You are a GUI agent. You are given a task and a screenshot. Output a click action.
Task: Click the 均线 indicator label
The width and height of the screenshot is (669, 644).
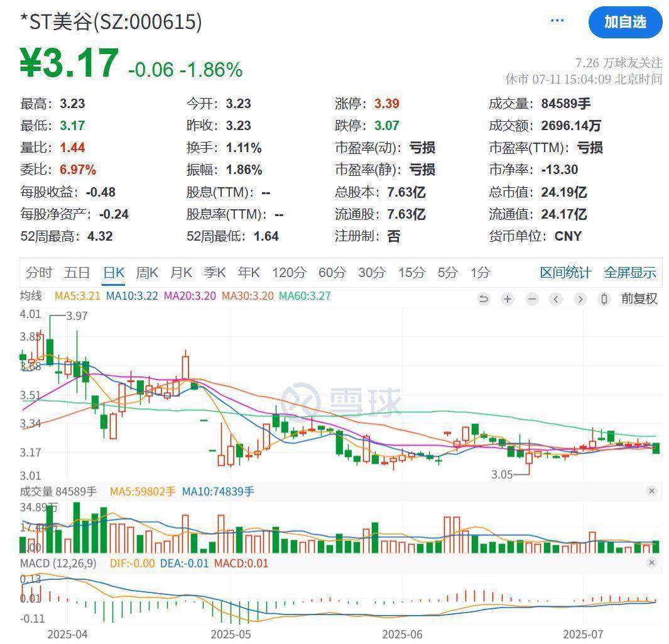[x=31, y=296]
